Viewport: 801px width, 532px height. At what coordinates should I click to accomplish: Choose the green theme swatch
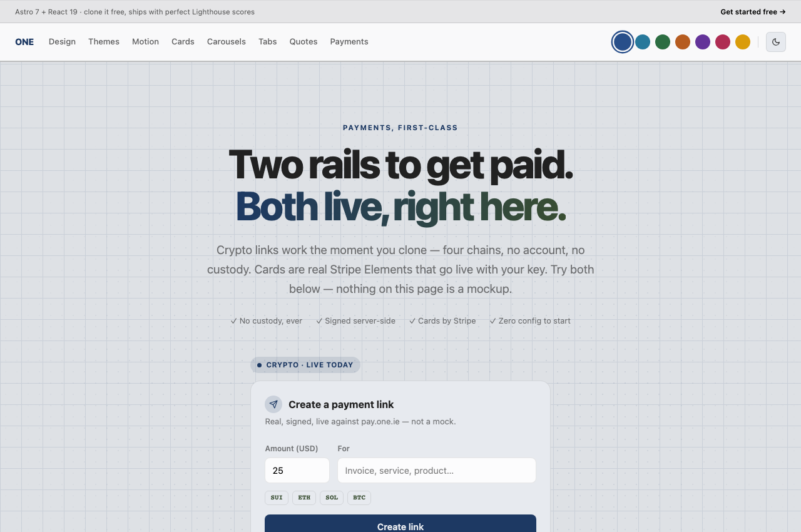tap(663, 42)
